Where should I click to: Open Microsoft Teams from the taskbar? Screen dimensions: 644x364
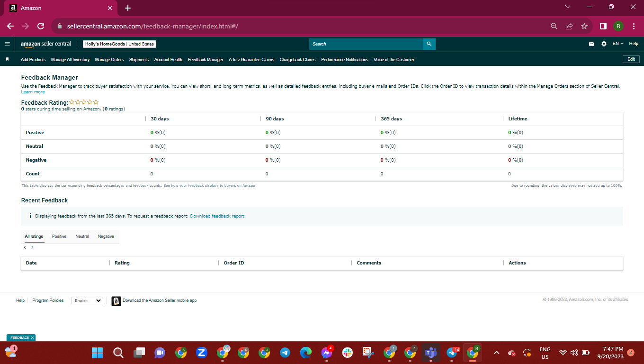[x=431, y=353]
